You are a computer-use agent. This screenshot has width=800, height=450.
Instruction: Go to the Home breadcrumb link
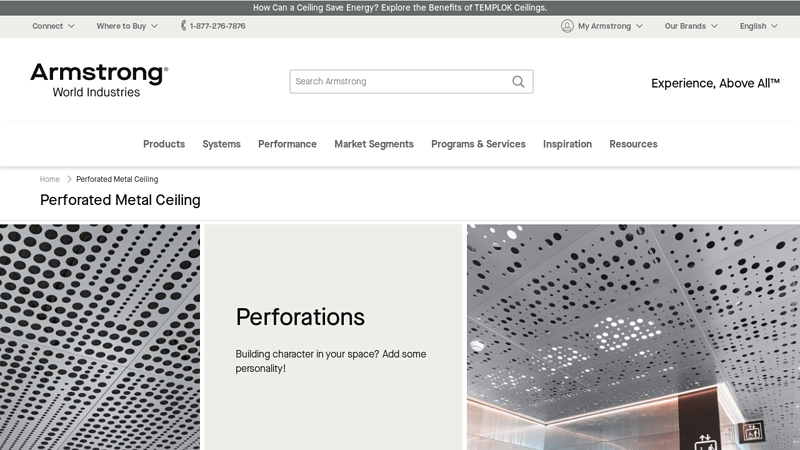(x=49, y=179)
